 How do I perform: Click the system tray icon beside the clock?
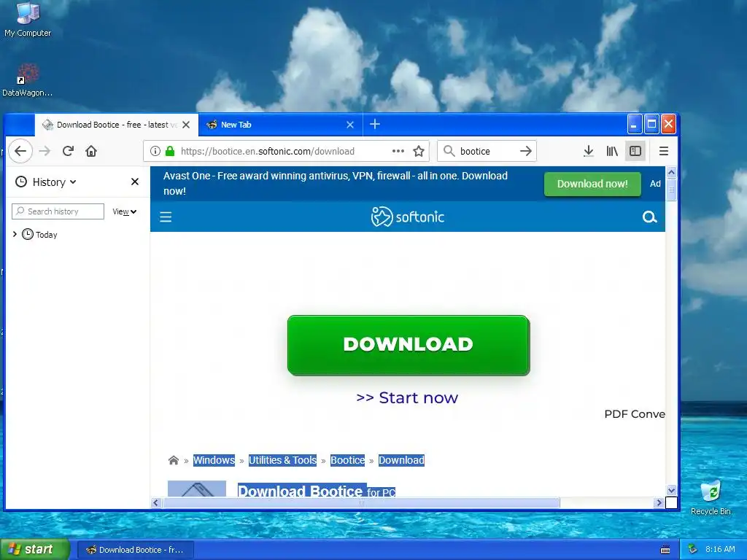coord(693,550)
